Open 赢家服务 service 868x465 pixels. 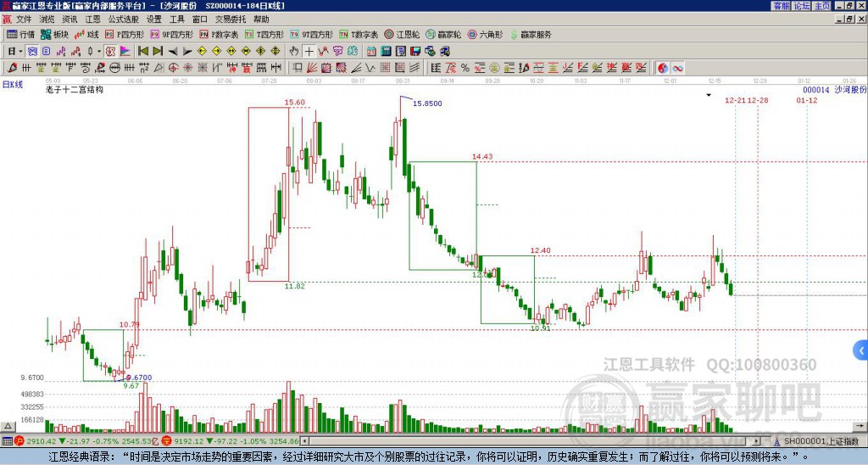531,34
